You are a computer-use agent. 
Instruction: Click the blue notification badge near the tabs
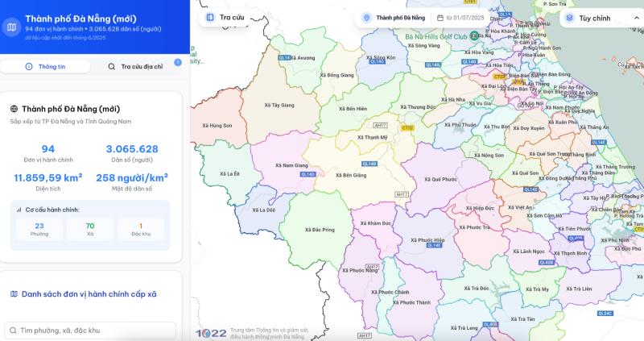(x=177, y=62)
